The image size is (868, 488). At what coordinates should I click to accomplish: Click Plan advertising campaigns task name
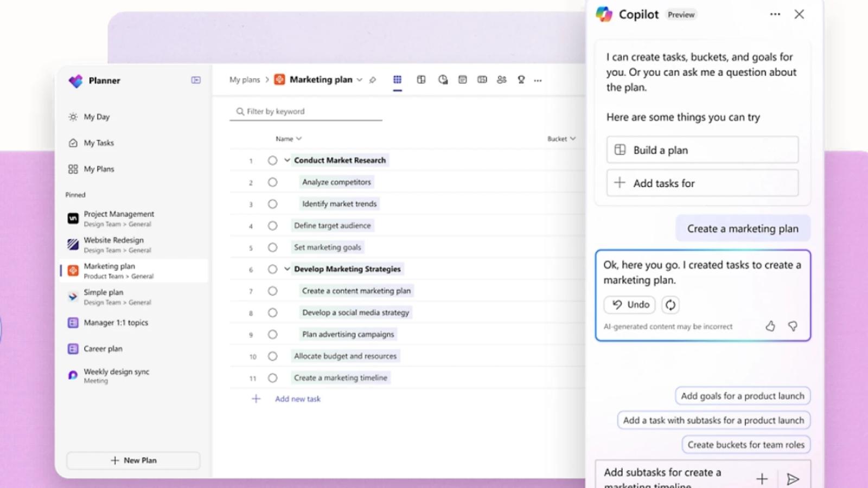pyautogui.click(x=348, y=335)
